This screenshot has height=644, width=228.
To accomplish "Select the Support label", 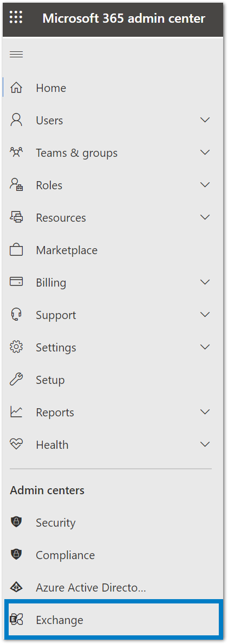I will tap(56, 315).
